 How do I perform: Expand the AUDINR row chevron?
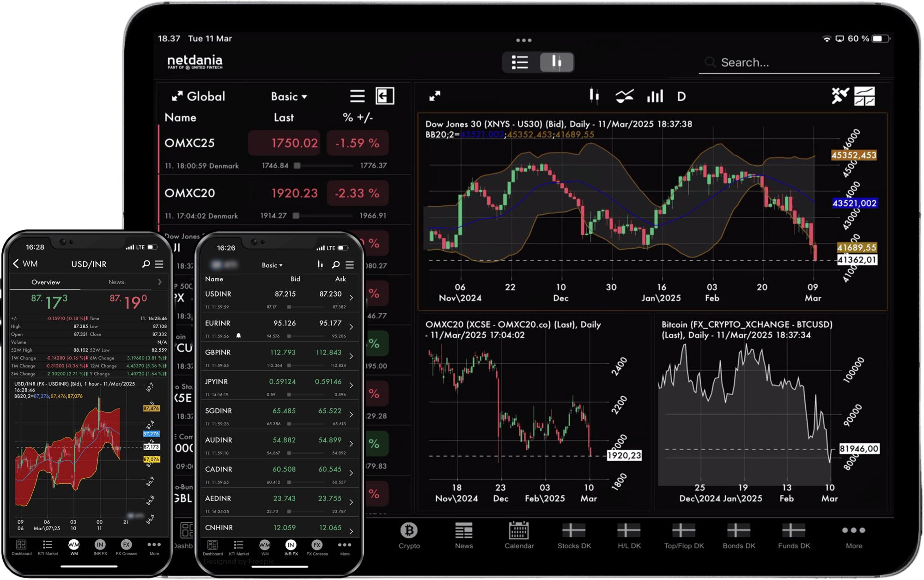tap(352, 444)
